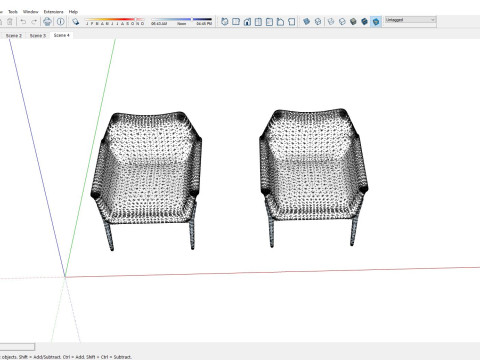
Task: Click the Measurements input box
Action: tap(17, 347)
